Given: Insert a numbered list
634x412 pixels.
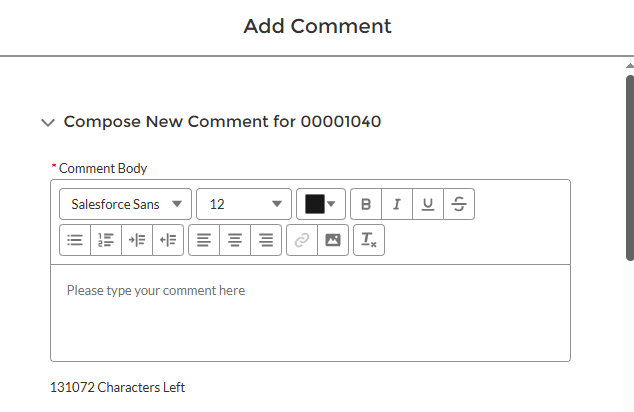Looking at the screenshot, I should pyautogui.click(x=106, y=240).
